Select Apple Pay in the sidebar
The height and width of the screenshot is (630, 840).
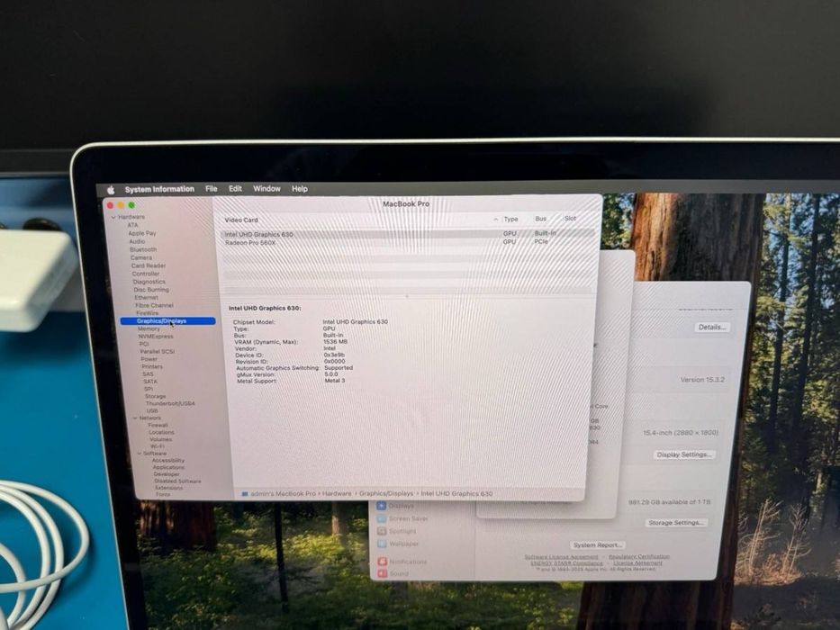pyautogui.click(x=142, y=233)
